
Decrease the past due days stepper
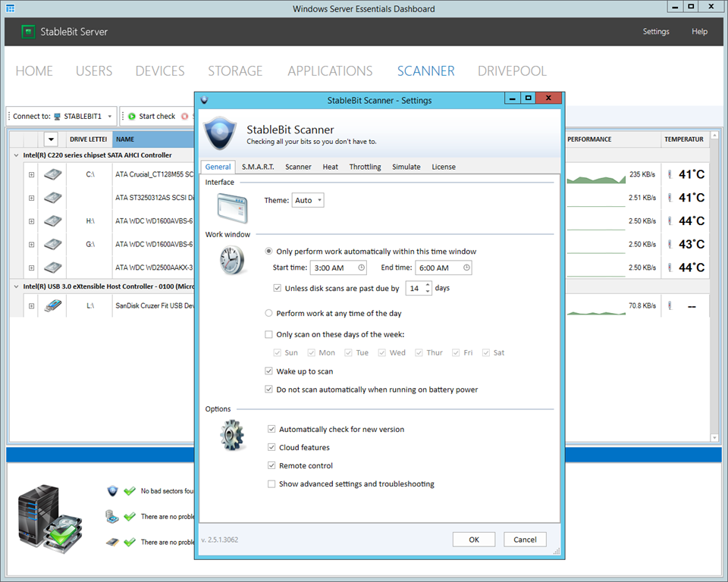[x=428, y=292]
